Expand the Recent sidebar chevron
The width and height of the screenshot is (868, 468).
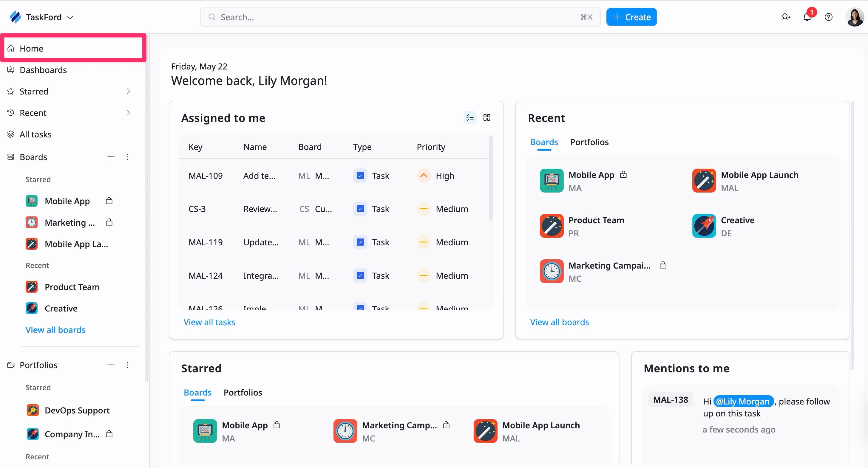tap(128, 113)
